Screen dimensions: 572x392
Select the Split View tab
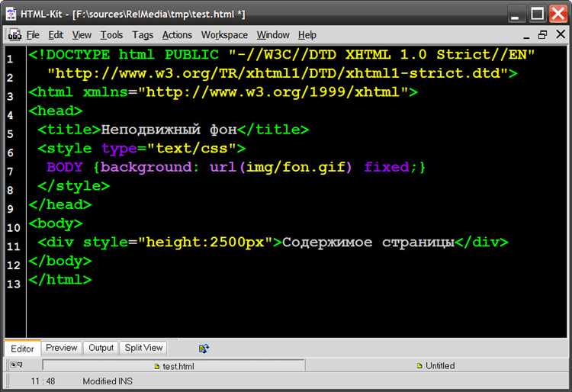click(143, 348)
